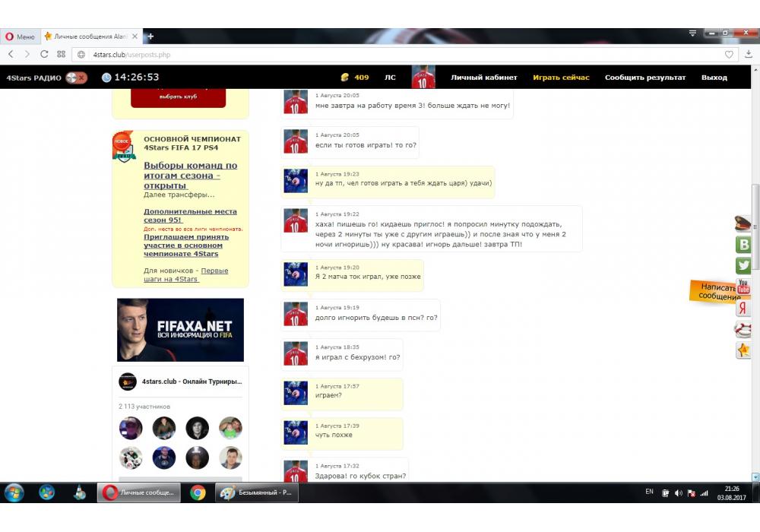Reload the current page

[x=44, y=54]
